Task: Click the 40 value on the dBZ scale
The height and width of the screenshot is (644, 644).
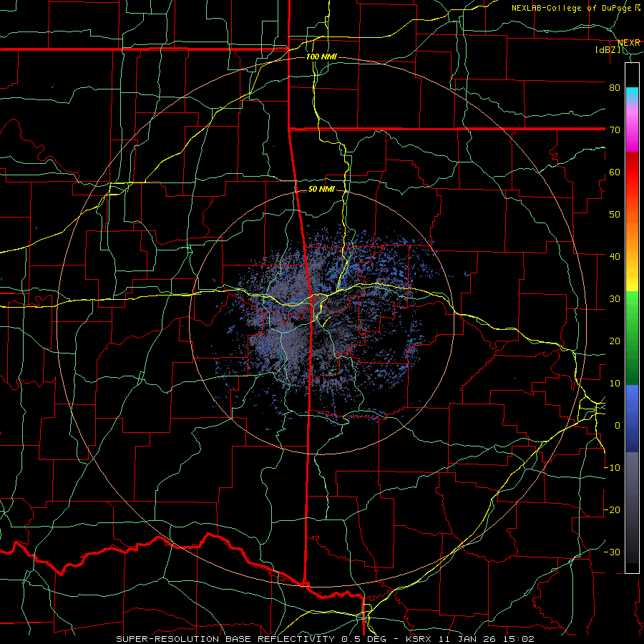Action: click(x=615, y=256)
